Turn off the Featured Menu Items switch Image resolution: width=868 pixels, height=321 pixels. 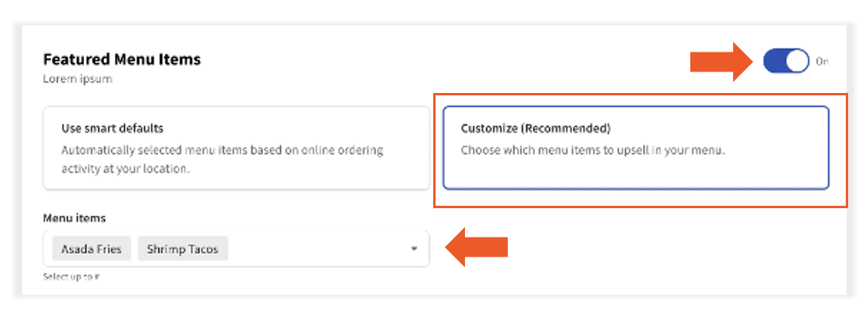(785, 61)
